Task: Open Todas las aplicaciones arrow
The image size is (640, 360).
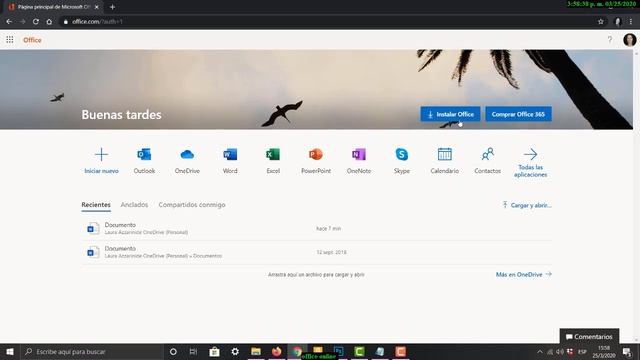Action: [x=530, y=154]
